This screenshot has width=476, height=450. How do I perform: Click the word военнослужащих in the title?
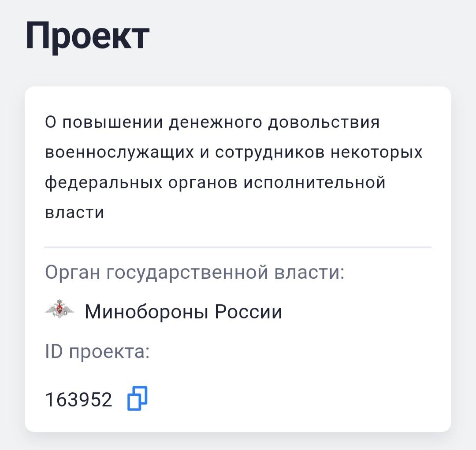click(119, 152)
